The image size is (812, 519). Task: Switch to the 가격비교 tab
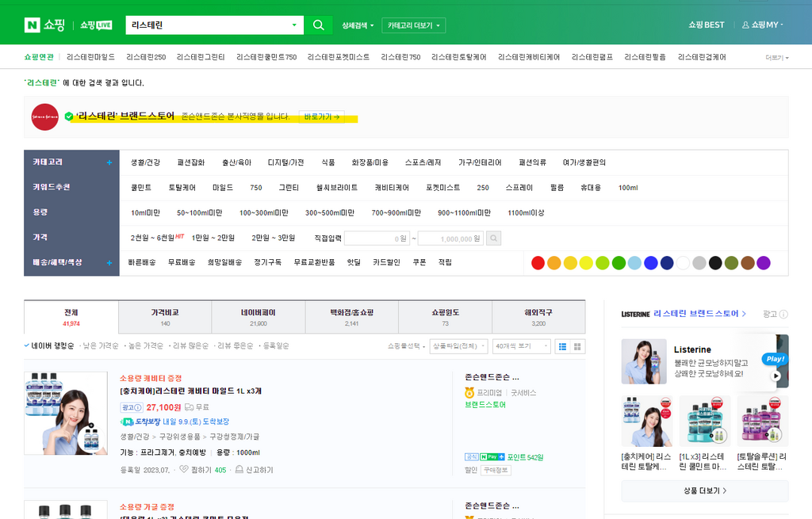tap(165, 317)
